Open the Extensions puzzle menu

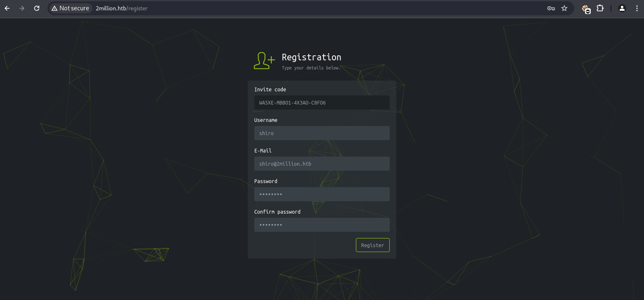600,8
